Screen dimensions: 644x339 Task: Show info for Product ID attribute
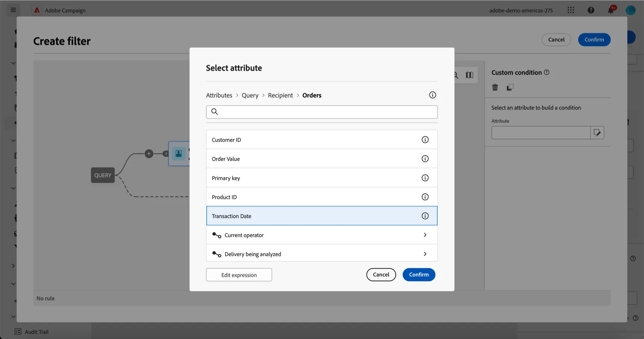pyautogui.click(x=425, y=197)
